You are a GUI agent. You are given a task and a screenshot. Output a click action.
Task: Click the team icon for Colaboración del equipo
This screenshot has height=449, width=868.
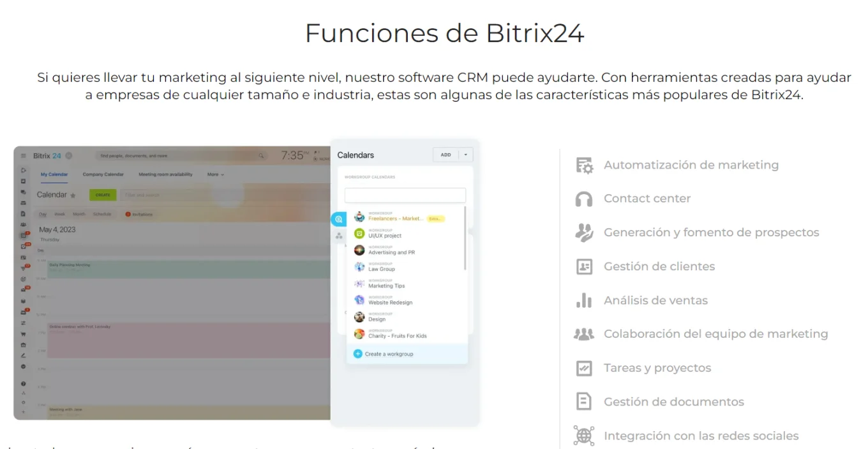click(584, 334)
